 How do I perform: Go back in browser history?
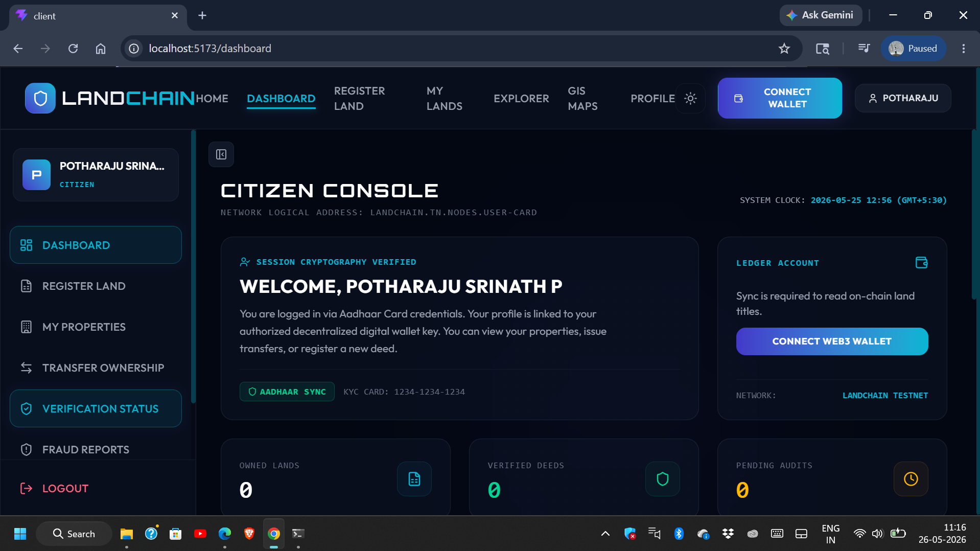tap(18, 49)
